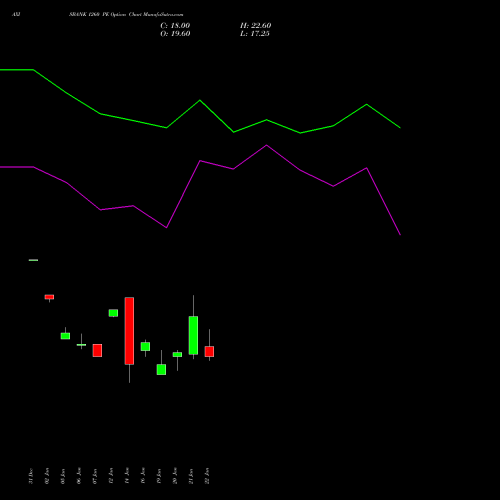Image resolution: width=500 pixels, height=500 pixels.
Task: Click the low price 'L: 17.25'
Action: pyautogui.click(x=255, y=34)
